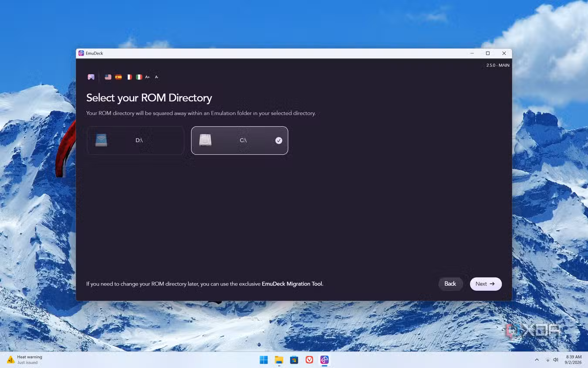Image resolution: width=588 pixels, height=368 pixels.
Task: Open Microsoft Store from the taskbar
Action: pos(294,360)
